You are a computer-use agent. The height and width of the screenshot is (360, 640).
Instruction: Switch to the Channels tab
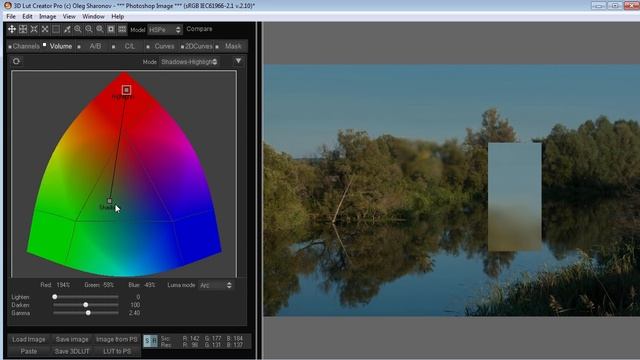26,47
